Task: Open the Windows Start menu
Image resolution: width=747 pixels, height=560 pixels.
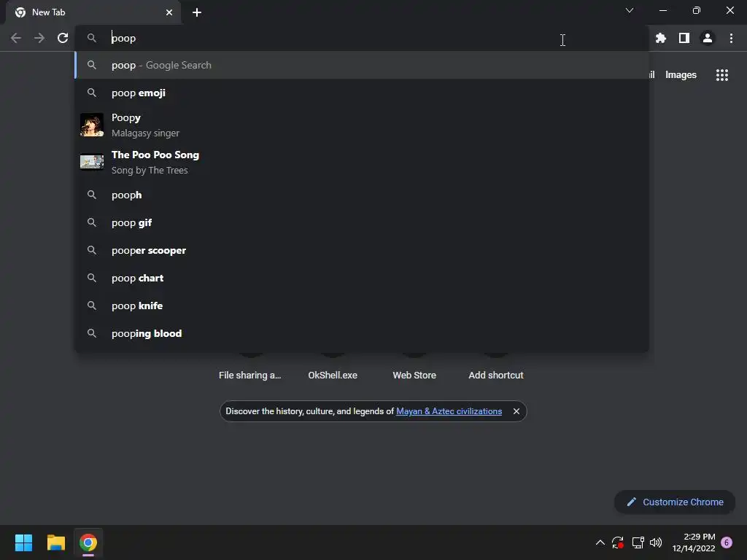Action: 23,542
